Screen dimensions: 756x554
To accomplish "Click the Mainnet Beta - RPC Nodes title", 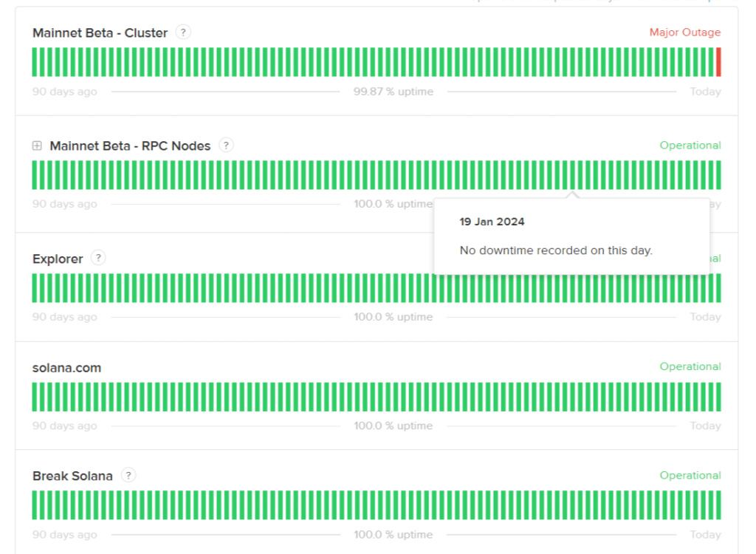I will pos(130,146).
